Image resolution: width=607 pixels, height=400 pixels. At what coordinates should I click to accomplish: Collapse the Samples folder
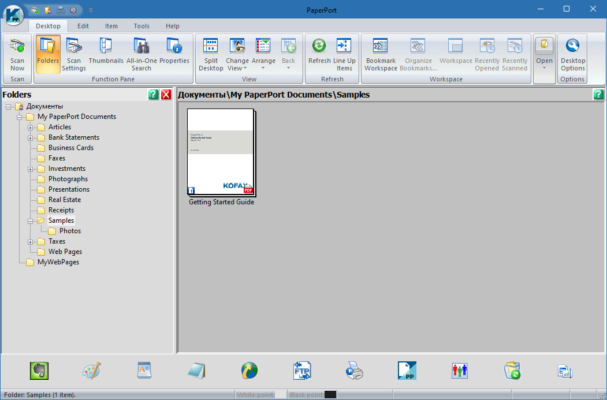pos(30,221)
